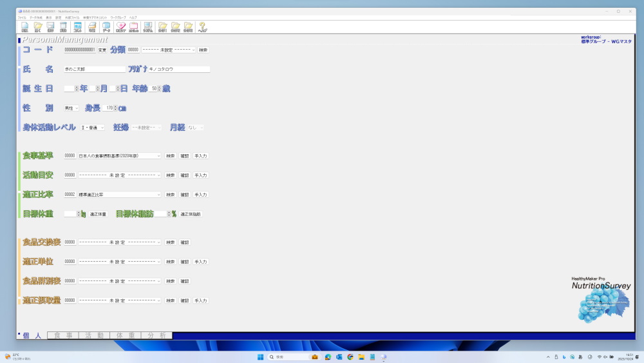Viewport: 644px width, 363px height.
Task: Click the 変更 button beside the code
Action: (102, 50)
